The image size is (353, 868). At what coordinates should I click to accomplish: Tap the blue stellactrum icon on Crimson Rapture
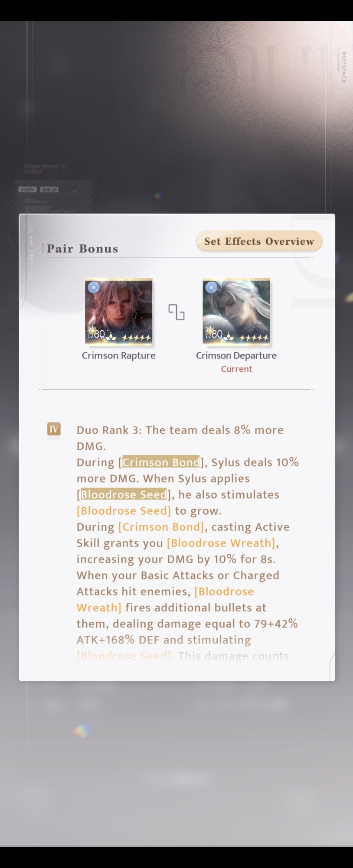tap(93, 287)
